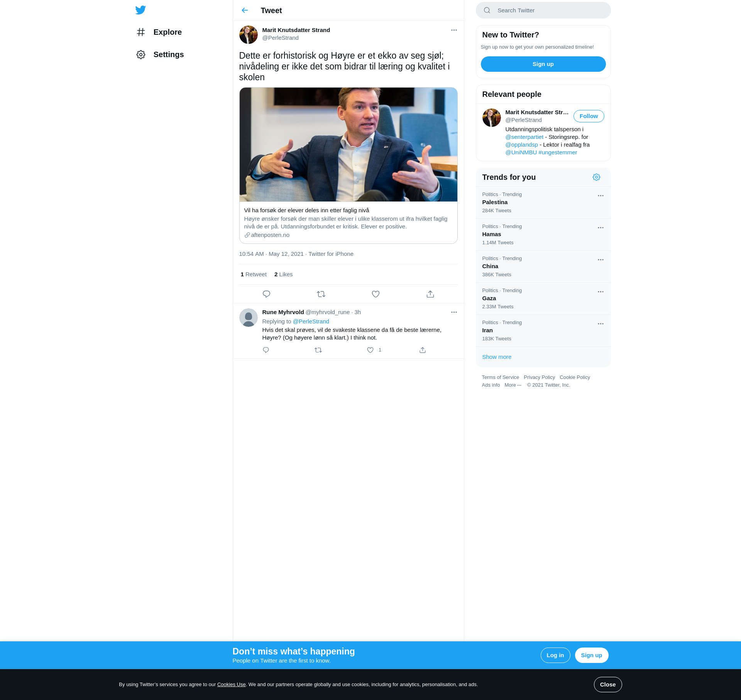Open the @opplandsp mention

521,145
